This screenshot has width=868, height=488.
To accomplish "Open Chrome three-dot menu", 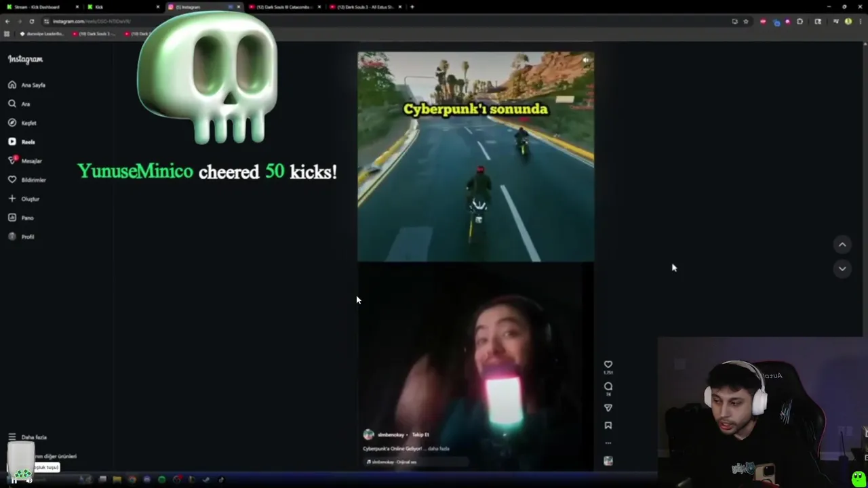I will coord(860,21).
